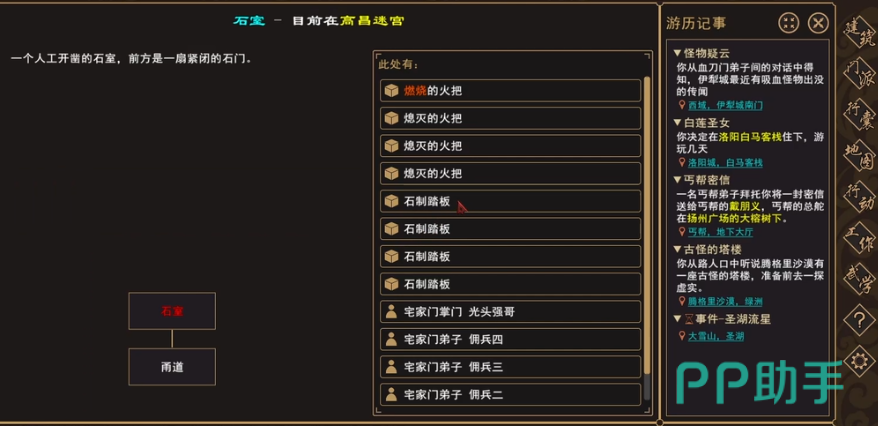Follow the 洛阳城，白马客栈 location link
The image size is (878, 426).
(725, 162)
